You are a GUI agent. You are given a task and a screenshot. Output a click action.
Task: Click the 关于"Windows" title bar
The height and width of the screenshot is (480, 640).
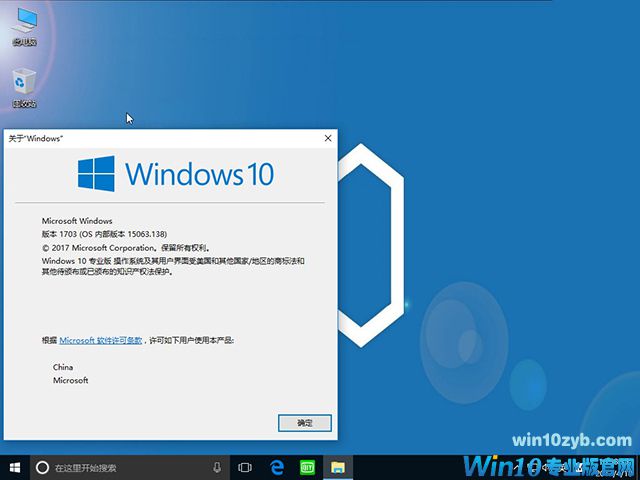tap(150, 138)
